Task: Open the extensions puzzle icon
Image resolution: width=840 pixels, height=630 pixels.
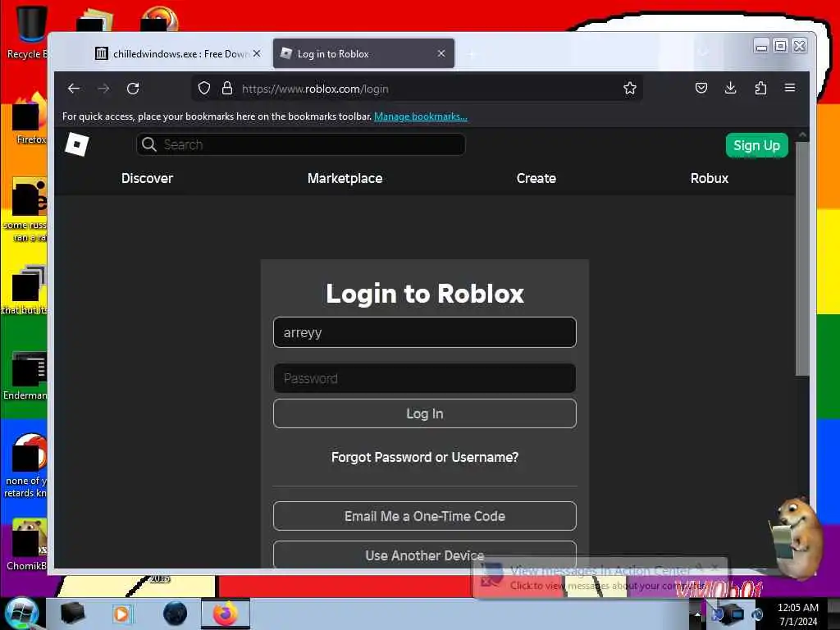Action: tap(760, 88)
